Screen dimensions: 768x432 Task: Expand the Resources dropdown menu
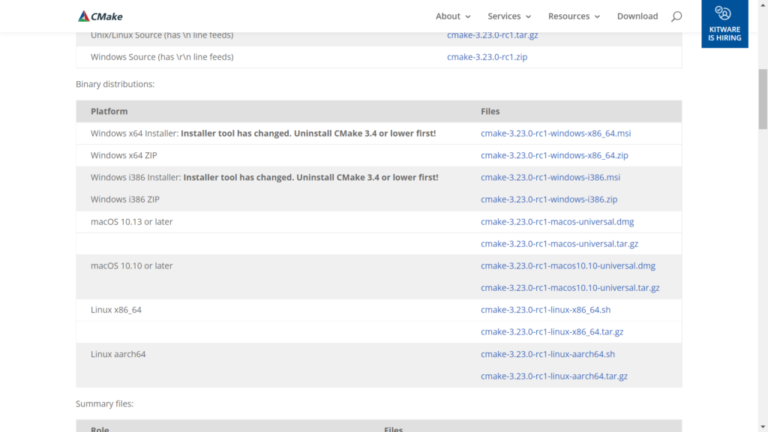[x=574, y=16]
